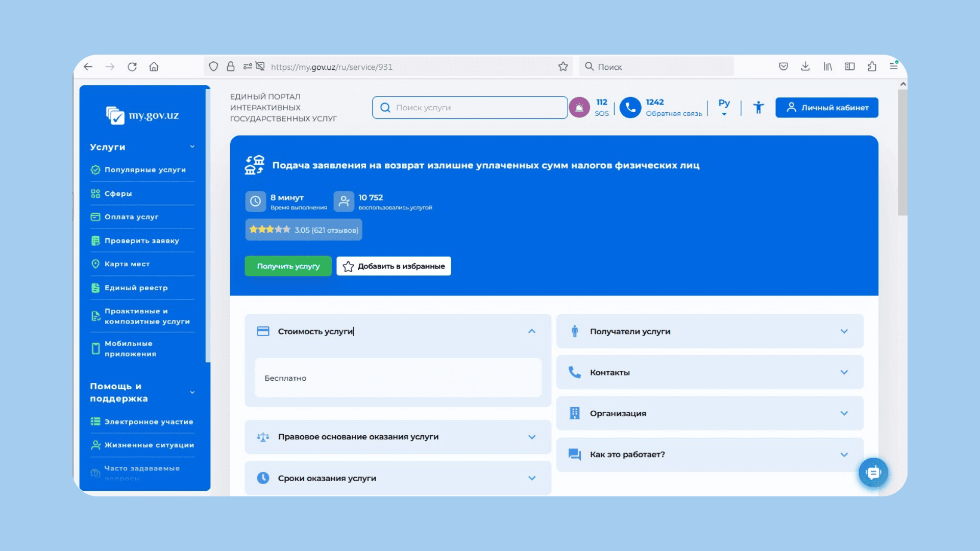Click the star rating 3.05 badge
The height and width of the screenshot is (551, 980).
304,230
